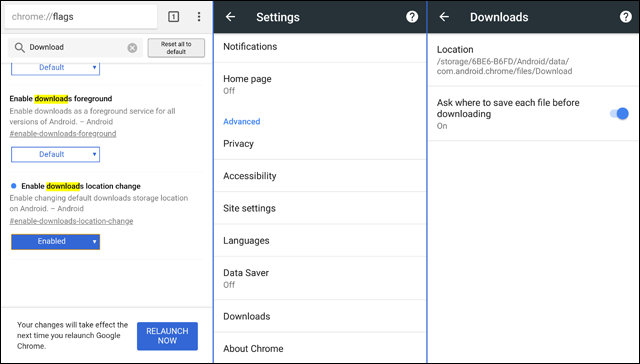Image resolution: width=640 pixels, height=364 pixels.
Task: Open Data Saver settings
Action: [x=320, y=278]
